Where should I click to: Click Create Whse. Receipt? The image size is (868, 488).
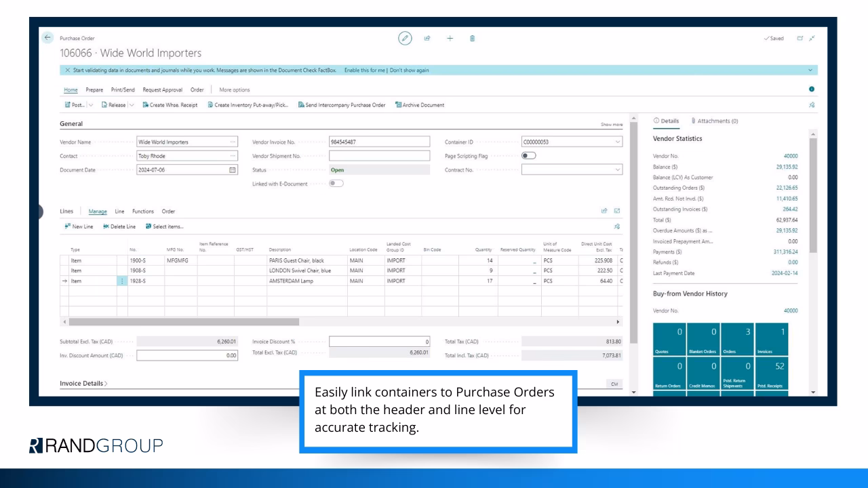click(x=170, y=105)
